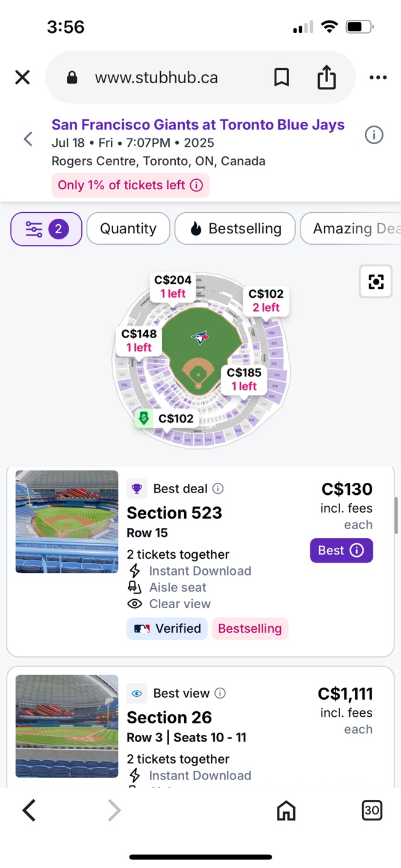Tap the bookmark icon in address bar
Viewport: 401px width, 868px height.
(281, 77)
